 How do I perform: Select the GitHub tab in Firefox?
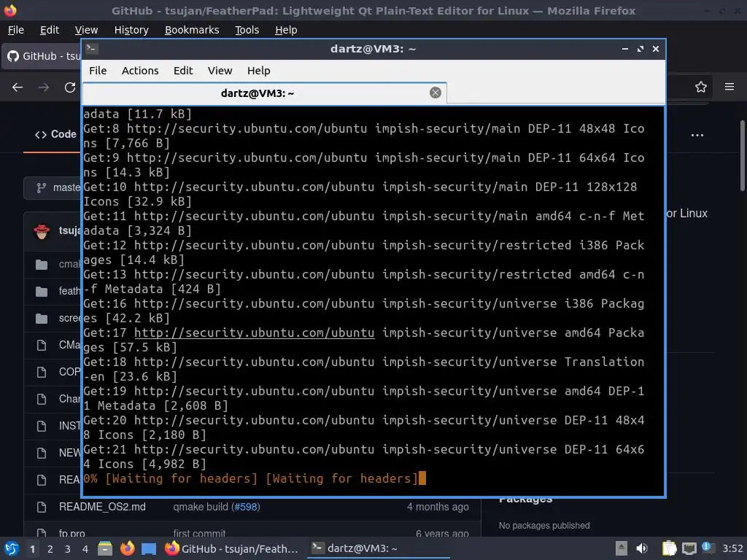pyautogui.click(x=43, y=56)
